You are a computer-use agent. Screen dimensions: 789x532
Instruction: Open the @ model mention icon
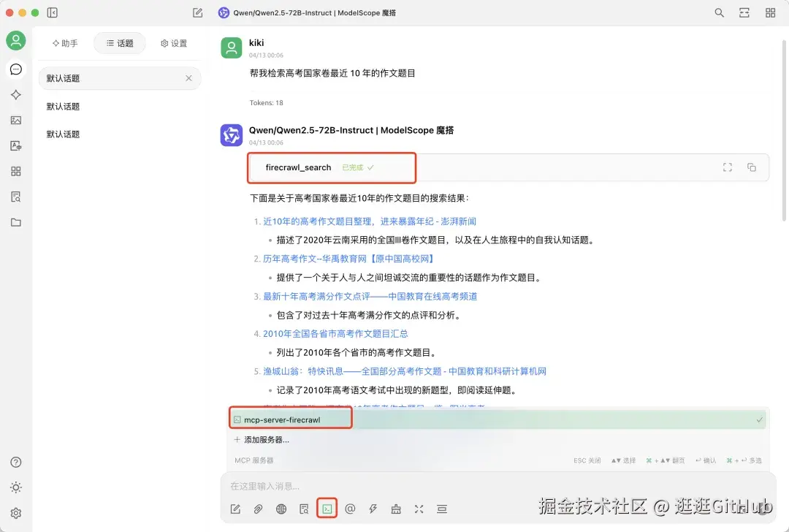[350, 509]
